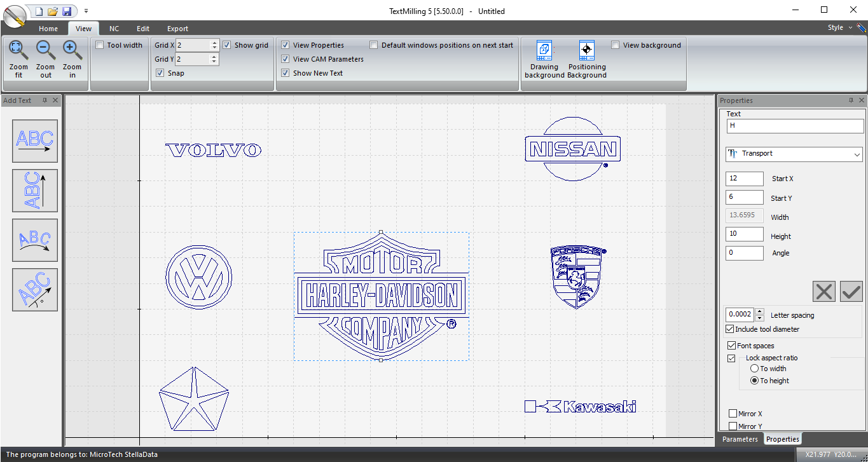Close the Add Text panel

(x=55, y=100)
